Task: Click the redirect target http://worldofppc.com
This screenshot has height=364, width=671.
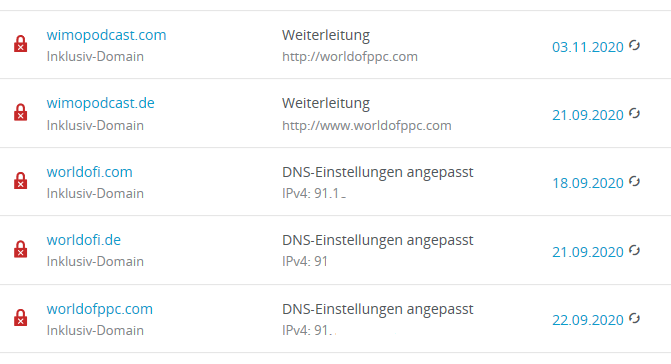Action: pos(350,57)
